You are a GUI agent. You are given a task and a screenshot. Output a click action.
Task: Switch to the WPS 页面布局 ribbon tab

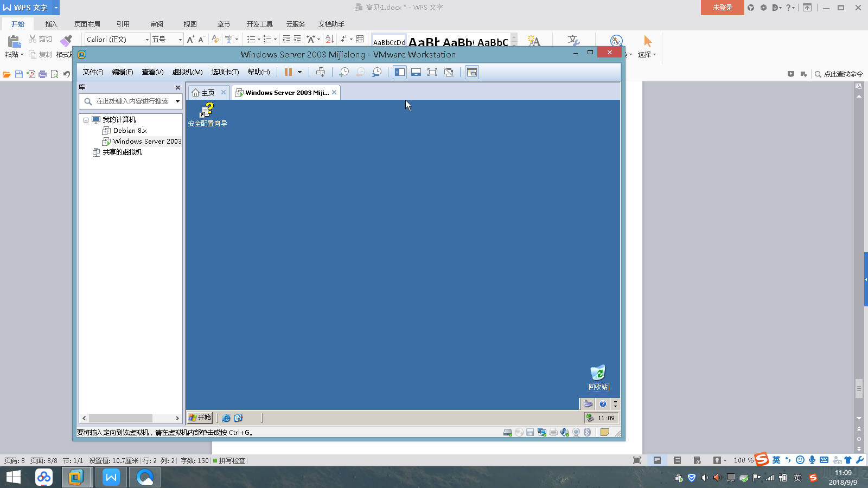tap(87, 24)
